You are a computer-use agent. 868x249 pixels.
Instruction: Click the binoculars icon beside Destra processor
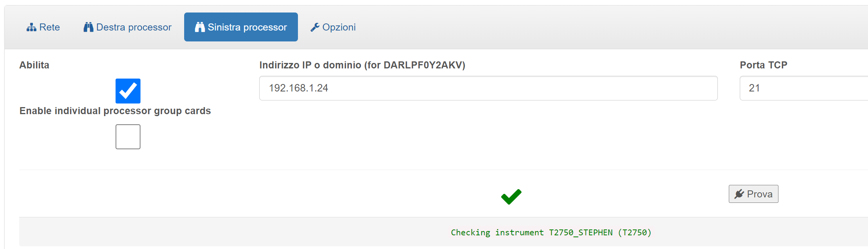click(x=88, y=27)
